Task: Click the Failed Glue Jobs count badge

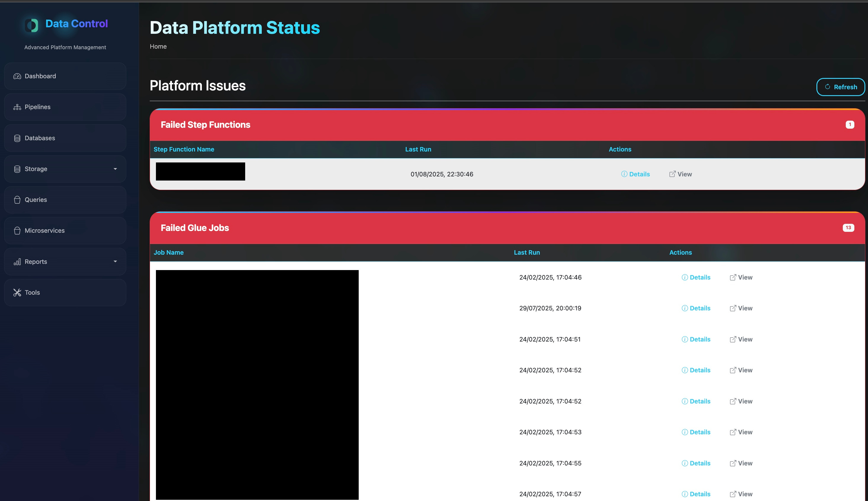Action: tap(848, 227)
